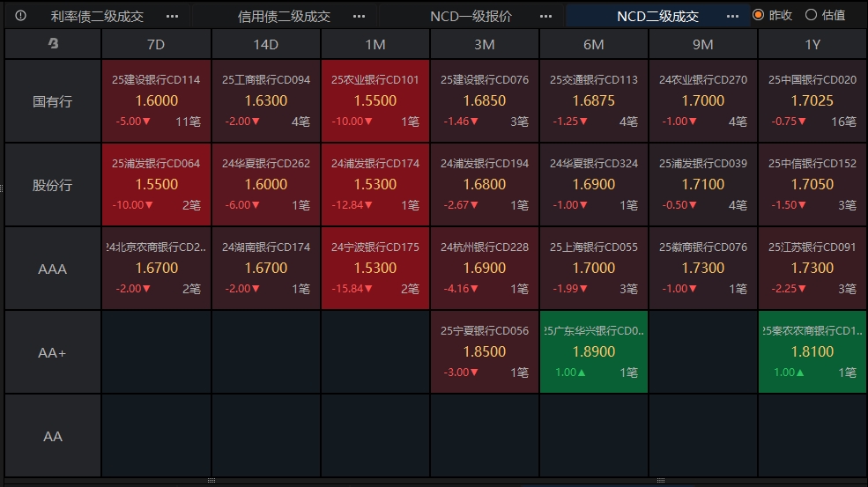Open the 24宁波银行CD175 cell
This screenshot has width=868, height=487.
[375, 269]
